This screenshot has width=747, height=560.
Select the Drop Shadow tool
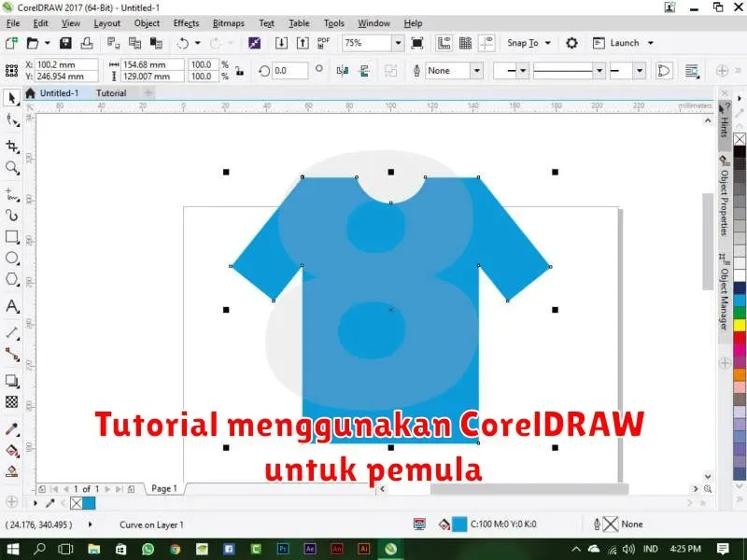point(12,381)
